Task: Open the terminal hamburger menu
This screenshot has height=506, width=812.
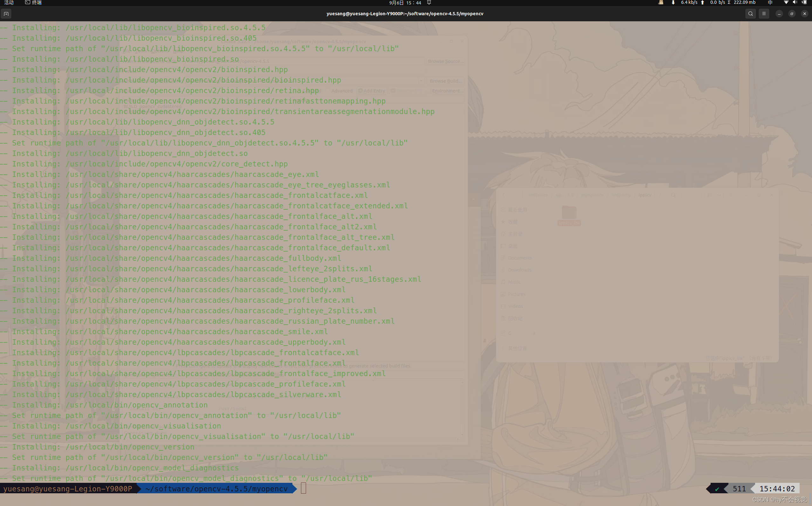Action: pyautogui.click(x=764, y=14)
